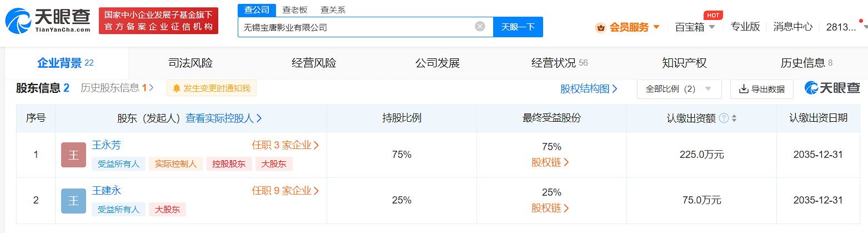Open the 司法风险 tab
The image size is (868, 233).
[x=190, y=63]
